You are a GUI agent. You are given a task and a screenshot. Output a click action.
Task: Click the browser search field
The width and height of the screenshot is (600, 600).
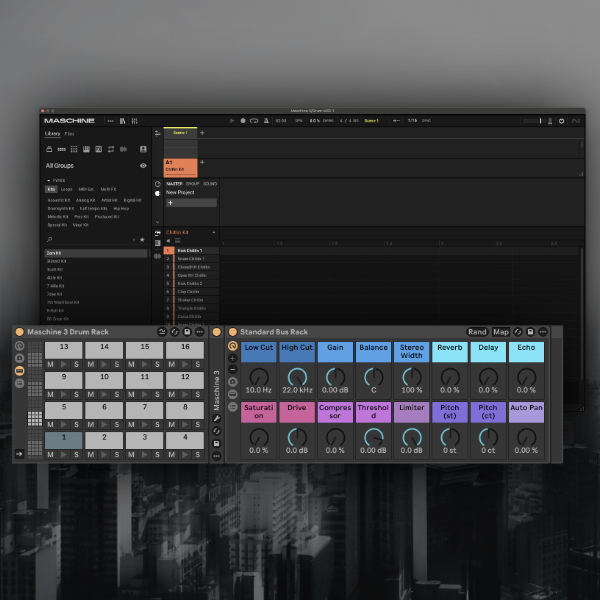(90, 240)
